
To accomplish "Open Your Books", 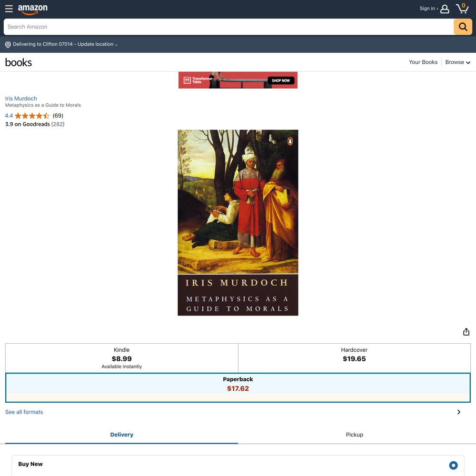I will pyautogui.click(x=423, y=62).
